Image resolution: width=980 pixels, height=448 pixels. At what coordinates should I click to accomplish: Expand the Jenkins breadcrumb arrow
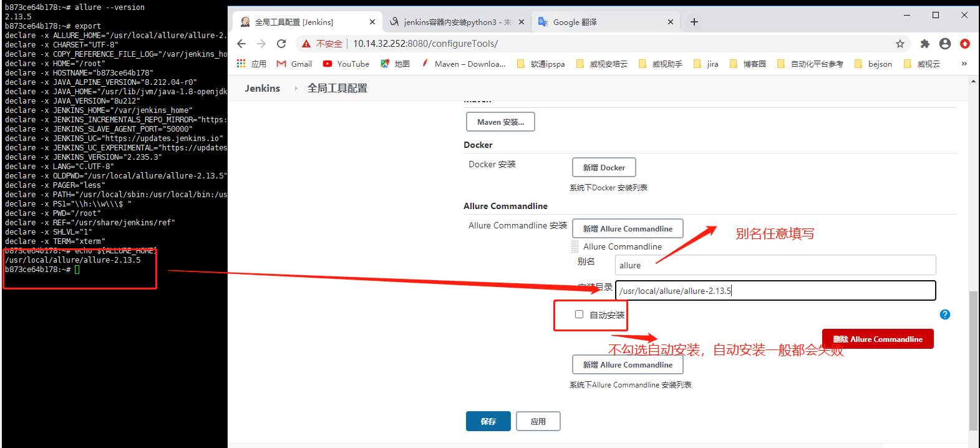coord(296,89)
